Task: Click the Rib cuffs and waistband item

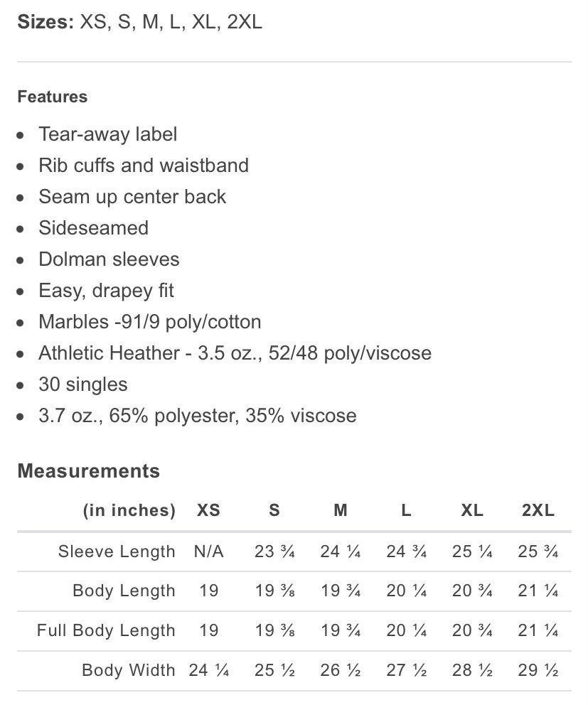Action: (144, 166)
